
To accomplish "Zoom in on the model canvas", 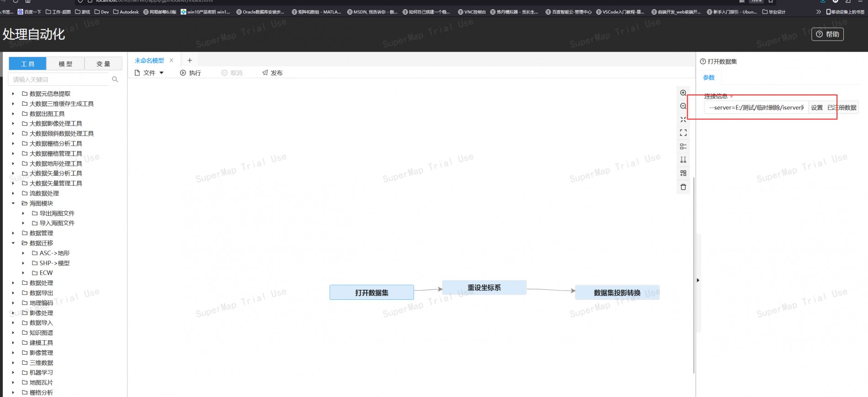I will 683,93.
